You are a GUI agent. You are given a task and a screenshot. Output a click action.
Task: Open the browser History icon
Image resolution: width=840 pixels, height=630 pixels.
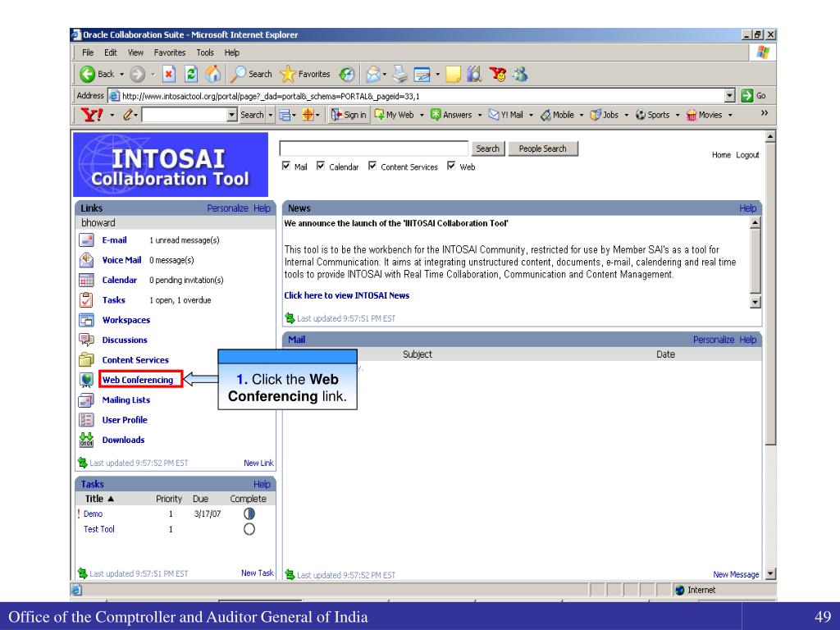pyautogui.click(x=347, y=74)
